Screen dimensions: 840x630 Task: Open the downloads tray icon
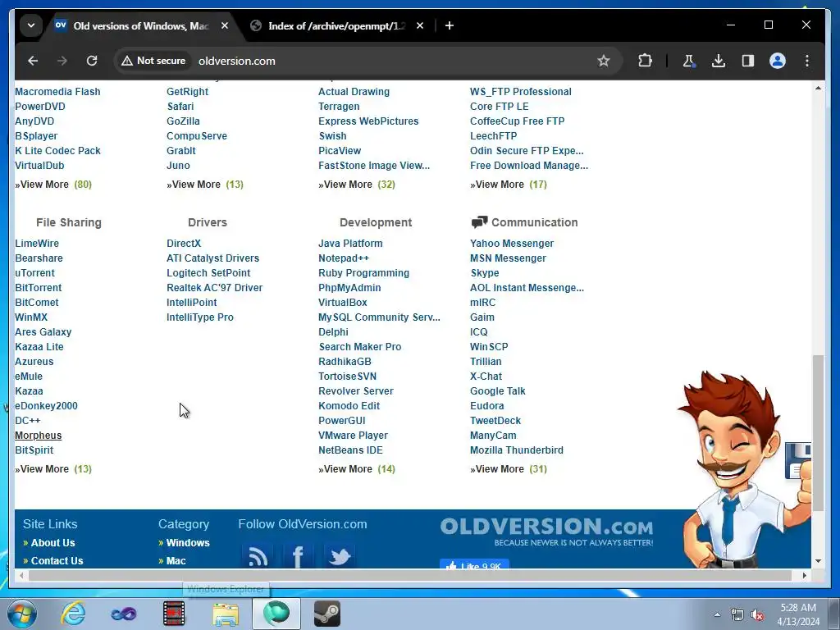[719, 61]
